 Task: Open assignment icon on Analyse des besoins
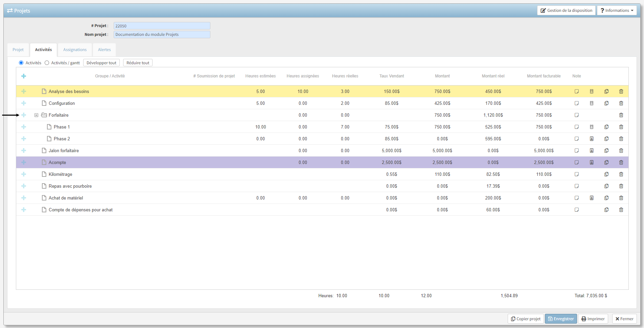point(592,91)
